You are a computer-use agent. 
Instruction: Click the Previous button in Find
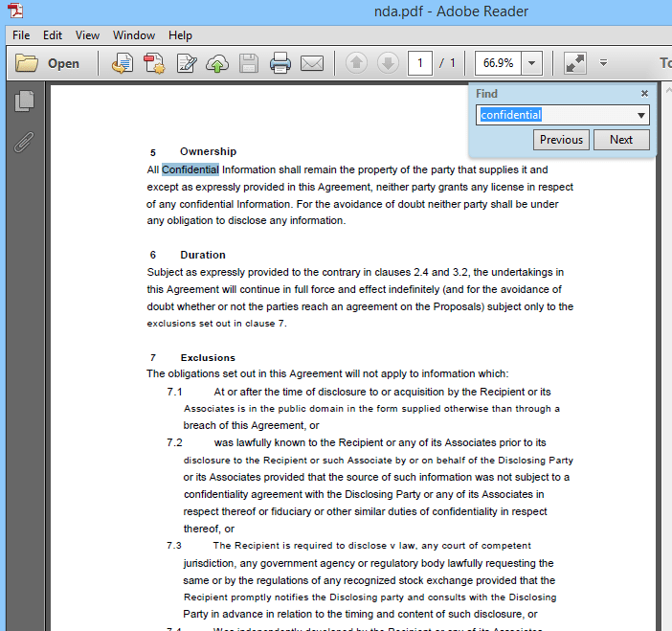[x=561, y=140]
